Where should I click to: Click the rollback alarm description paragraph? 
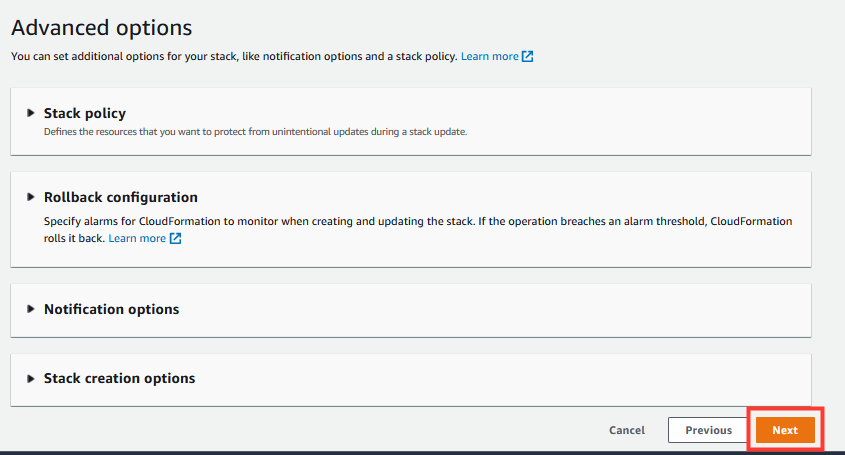click(x=418, y=230)
